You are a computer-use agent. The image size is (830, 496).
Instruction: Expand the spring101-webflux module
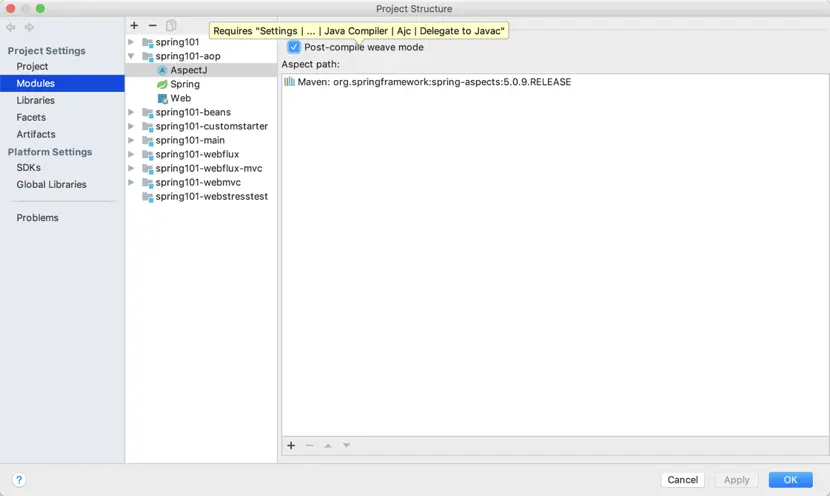[131, 155]
